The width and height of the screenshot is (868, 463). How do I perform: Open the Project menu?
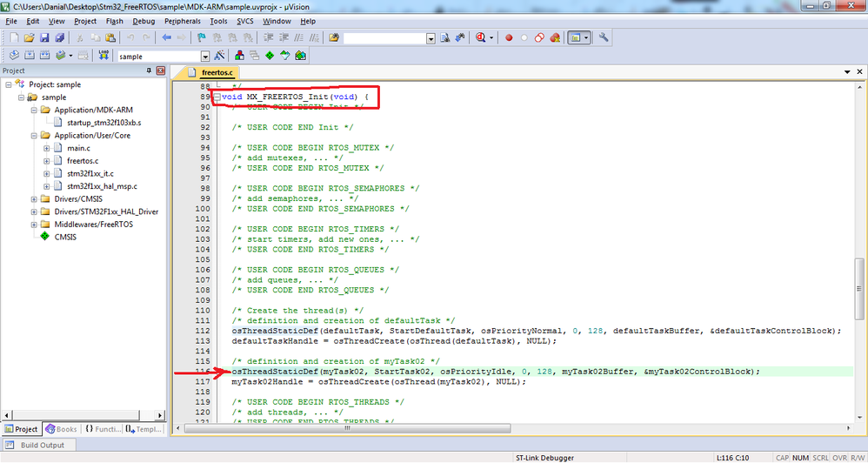click(85, 21)
